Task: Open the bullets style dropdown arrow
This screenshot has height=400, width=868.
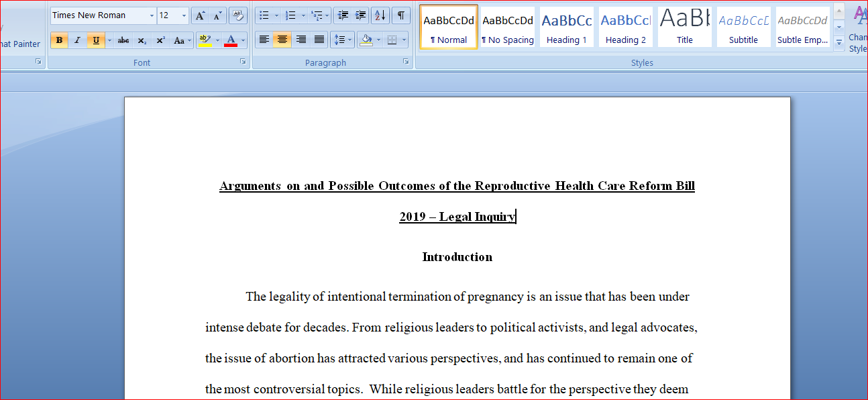Action: (276, 15)
